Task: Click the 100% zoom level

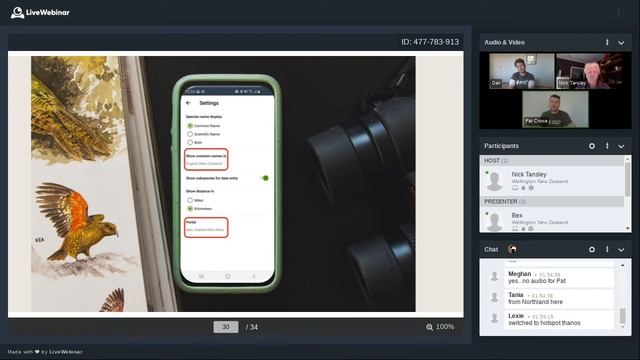Action: [445, 327]
